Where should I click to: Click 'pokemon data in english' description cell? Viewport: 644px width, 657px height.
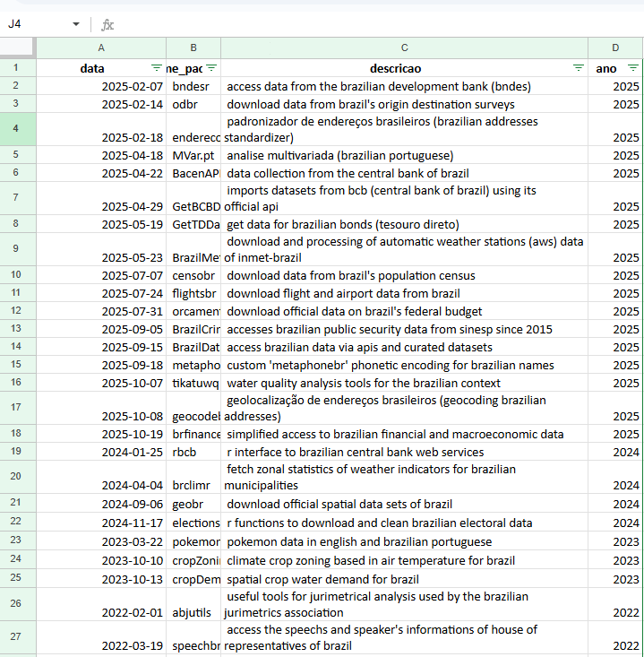(x=405, y=541)
